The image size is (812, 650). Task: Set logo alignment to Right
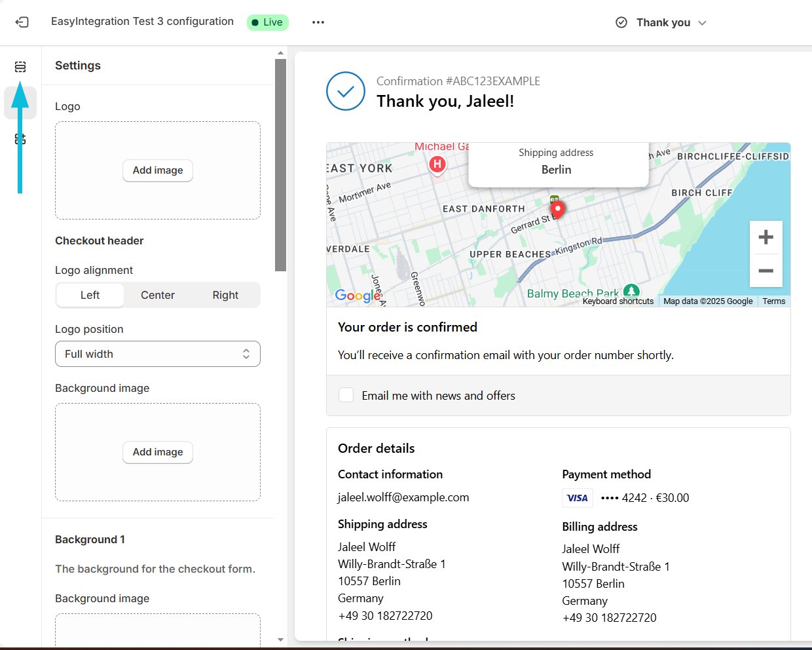tap(225, 295)
